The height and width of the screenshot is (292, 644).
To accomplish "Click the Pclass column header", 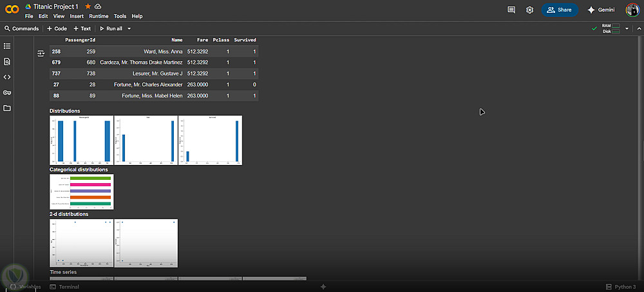I will point(221,40).
